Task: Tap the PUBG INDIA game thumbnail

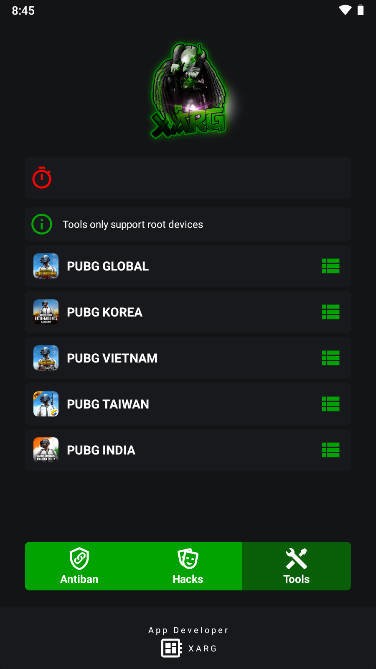Action: coord(46,450)
